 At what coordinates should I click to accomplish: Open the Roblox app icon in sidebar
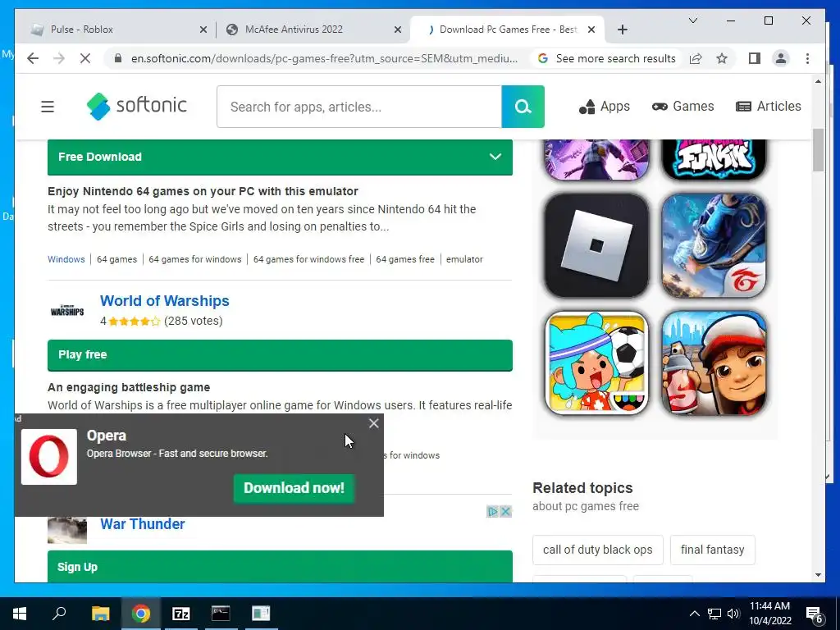coord(596,245)
